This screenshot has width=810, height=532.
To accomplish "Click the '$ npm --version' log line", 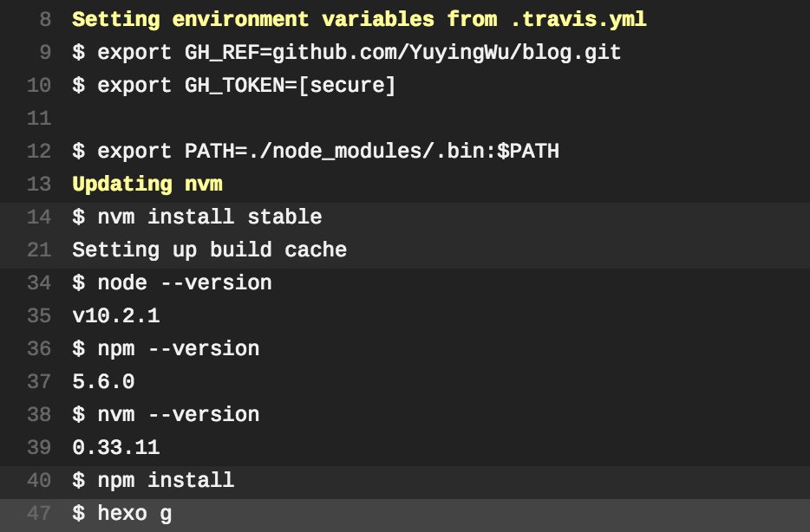I will point(166,349).
